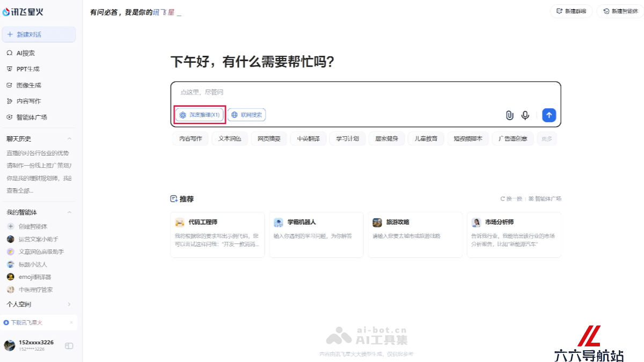Select the 广告语创意 chip
Screen dimensions: 644x362
pyautogui.click(x=513, y=138)
